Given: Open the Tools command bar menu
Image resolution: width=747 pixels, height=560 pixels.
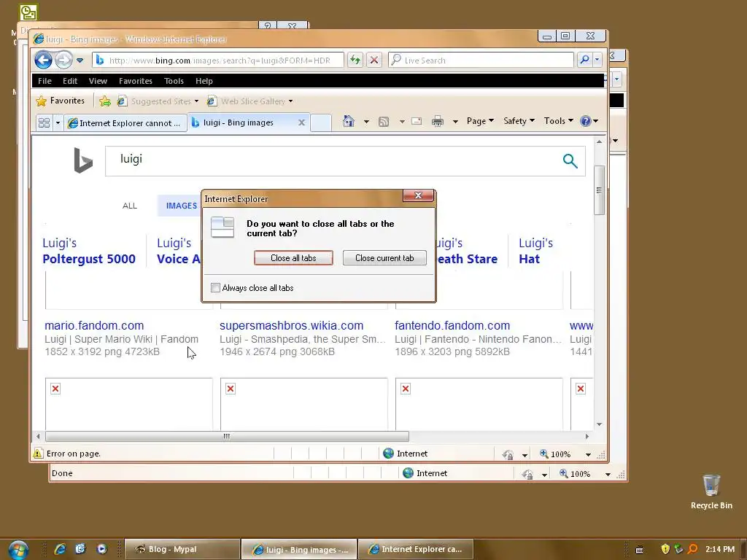Looking at the screenshot, I should coord(558,121).
